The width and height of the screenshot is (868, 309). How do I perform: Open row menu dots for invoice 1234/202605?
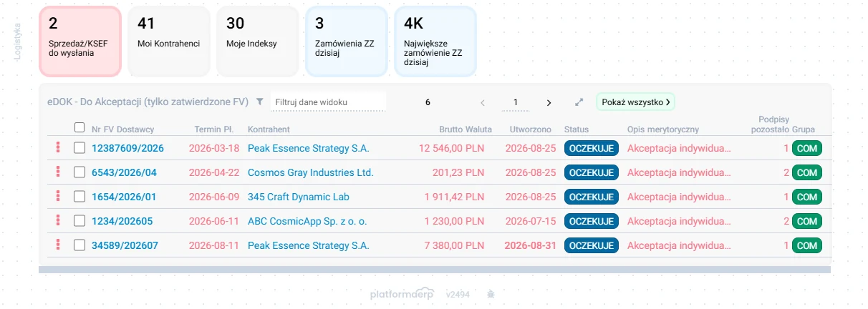click(57, 221)
